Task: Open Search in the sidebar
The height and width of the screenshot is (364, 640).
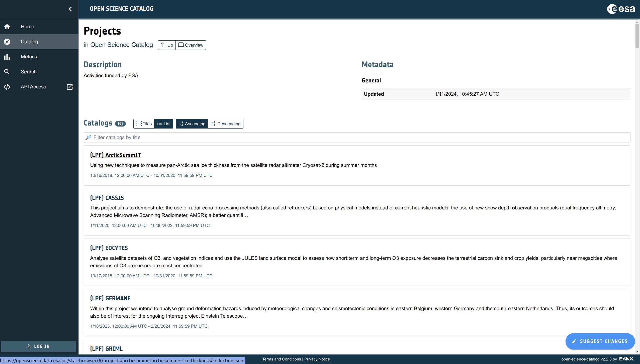Action: tap(39, 72)
